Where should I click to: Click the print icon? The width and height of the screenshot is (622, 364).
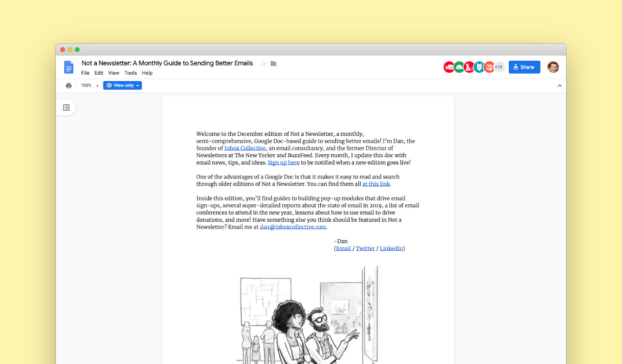tap(69, 85)
